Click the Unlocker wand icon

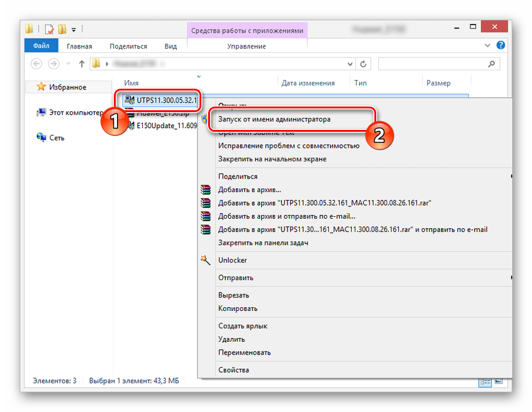click(205, 260)
